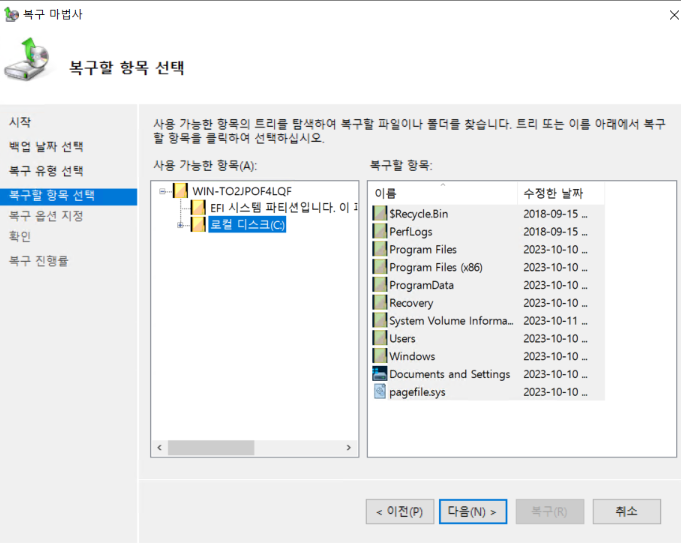Click the $Recycle.Bin folder icon

pyautogui.click(x=379, y=214)
